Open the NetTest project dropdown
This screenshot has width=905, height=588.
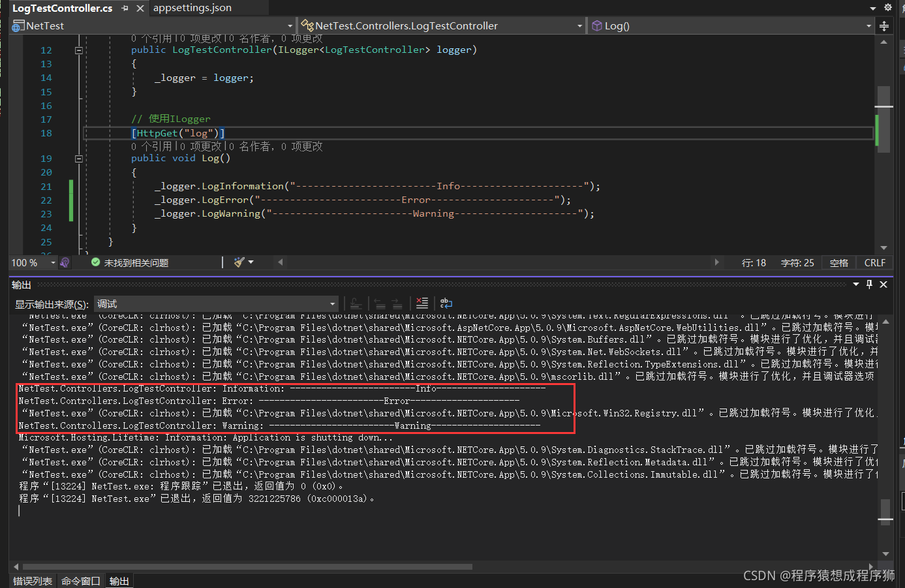(x=290, y=26)
